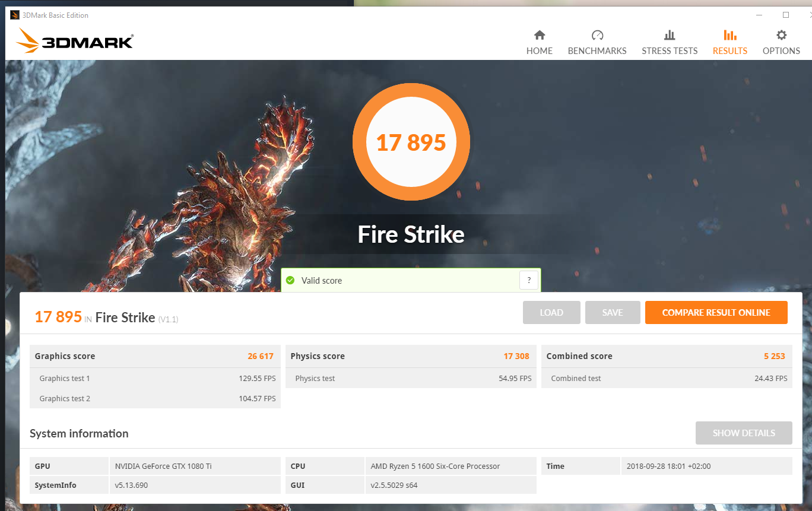Go to the STRESS TESTS tab label
812x511 pixels.
[x=670, y=51]
